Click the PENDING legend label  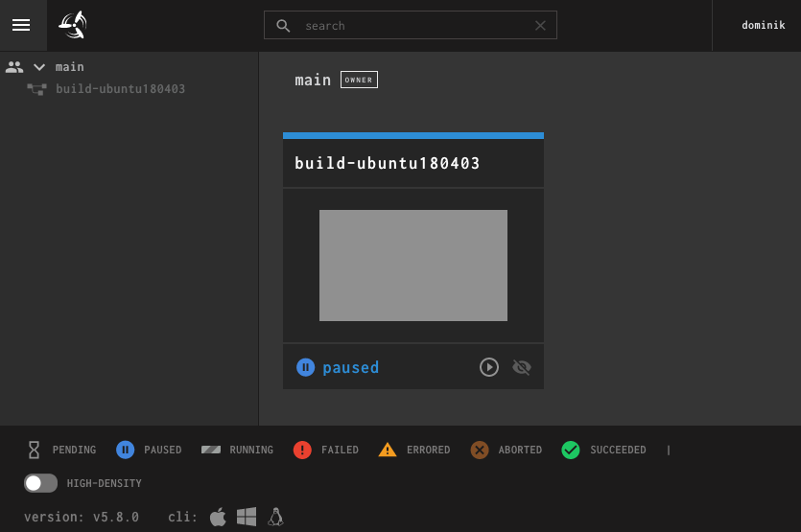pyautogui.click(x=74, y=450)
